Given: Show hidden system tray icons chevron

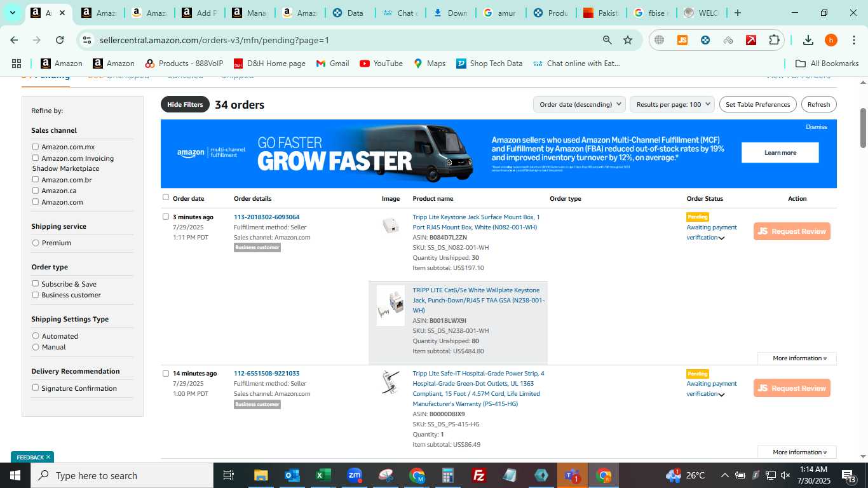Looking at the screenshot, I should (724, 475).
